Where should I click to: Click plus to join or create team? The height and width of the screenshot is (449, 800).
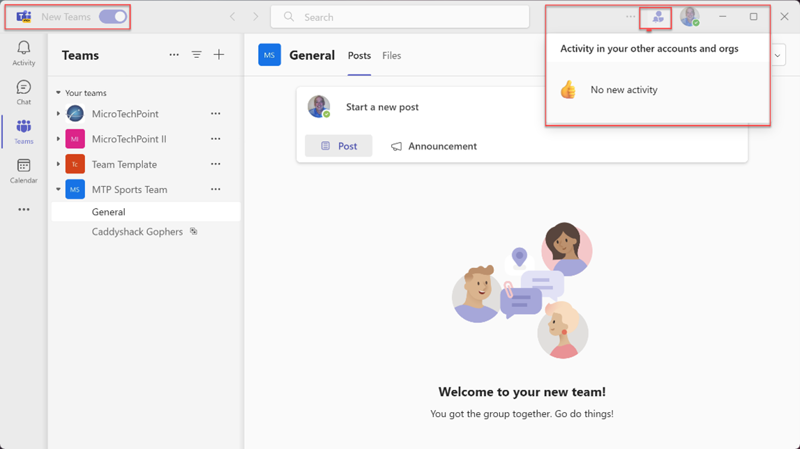[219, 55]
